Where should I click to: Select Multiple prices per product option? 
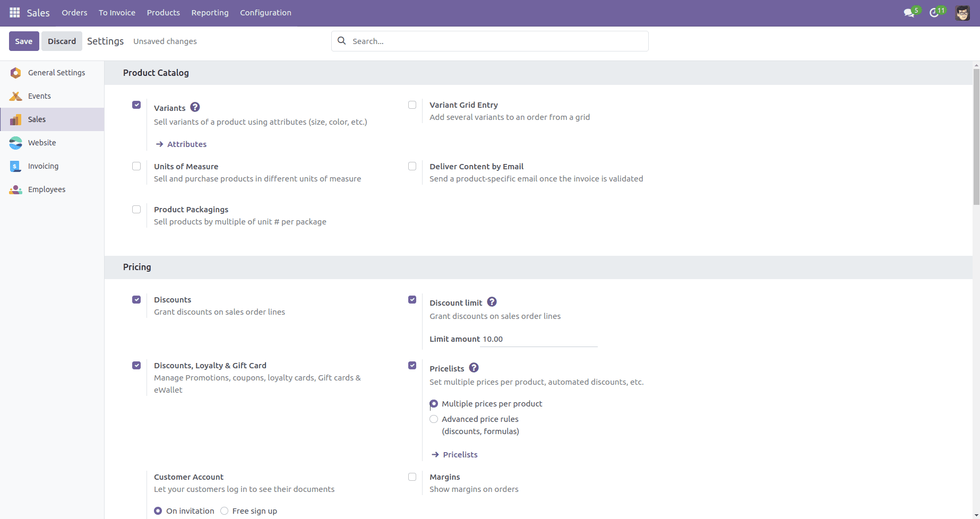(x=434, y=404)
